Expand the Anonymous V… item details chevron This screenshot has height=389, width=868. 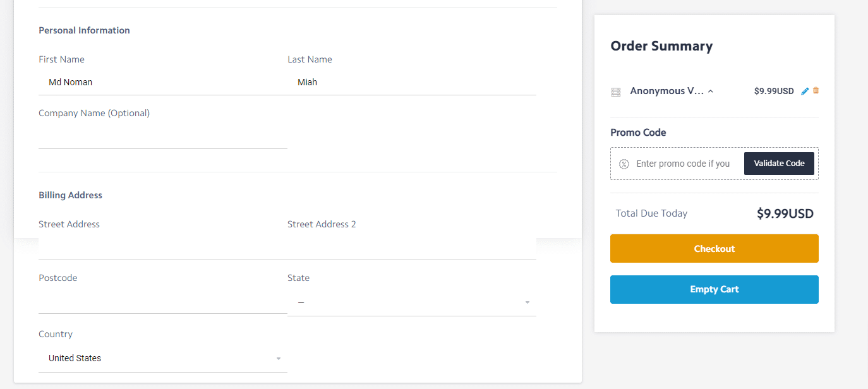(711, 92)
